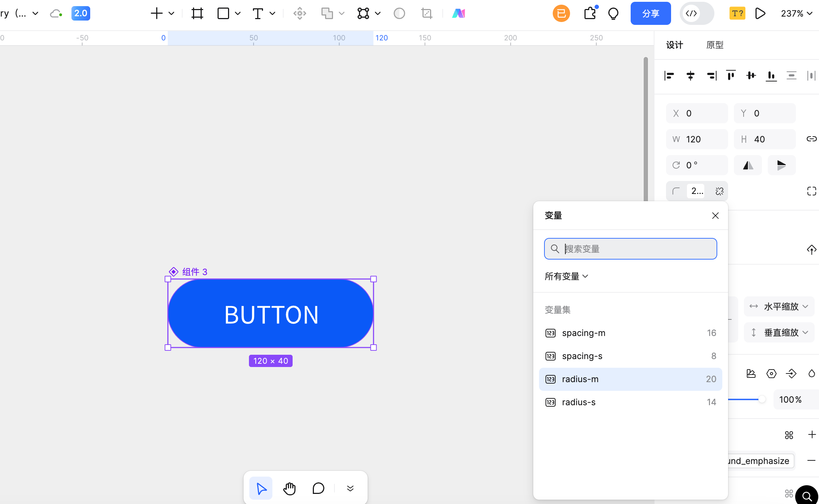Expand the shape tool dropdown arrow

pyautogui.click(x=238, y=13)
